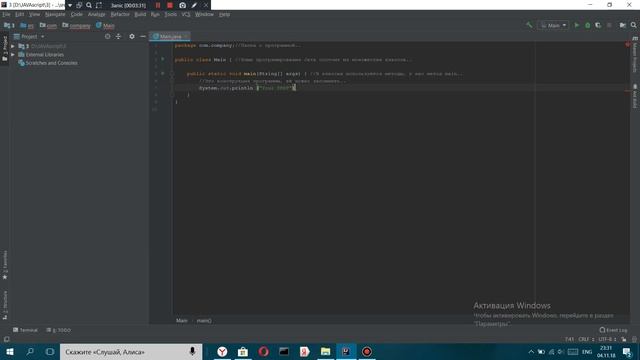Click the recorder pencil draw icon
This screenshot has height=360, width=640.
[x=194, y=5]
